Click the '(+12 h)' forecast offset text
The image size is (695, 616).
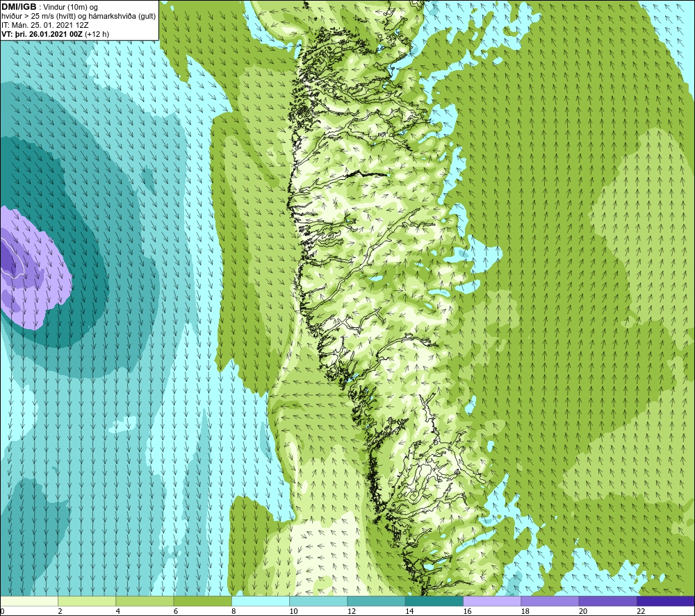(x=97, y=34)
